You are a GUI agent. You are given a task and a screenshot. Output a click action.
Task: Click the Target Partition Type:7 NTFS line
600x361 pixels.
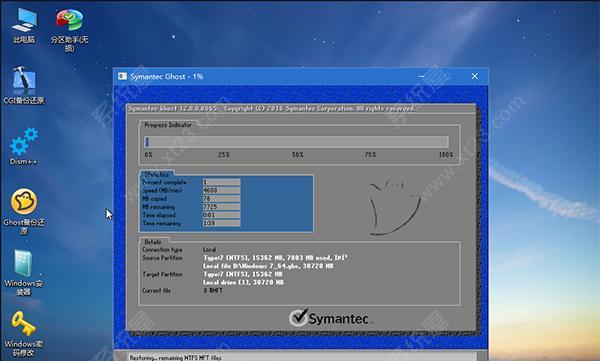243,274
